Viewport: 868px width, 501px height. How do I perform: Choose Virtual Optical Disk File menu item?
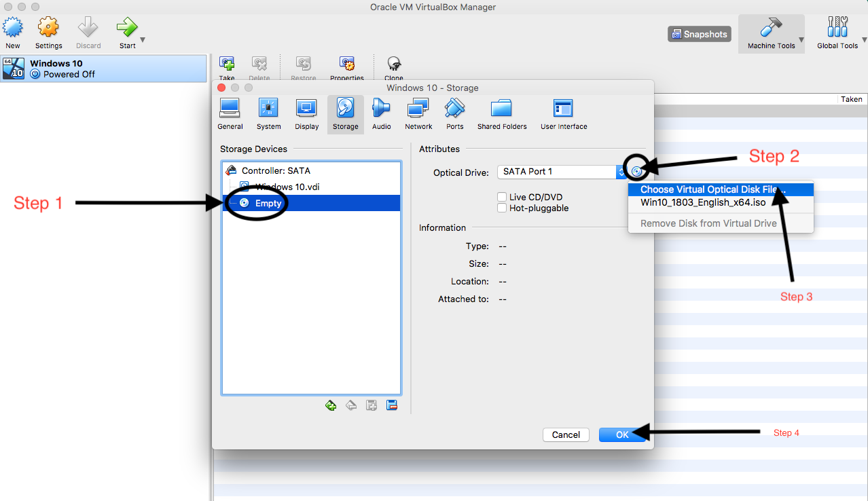[x=721, y=190]
